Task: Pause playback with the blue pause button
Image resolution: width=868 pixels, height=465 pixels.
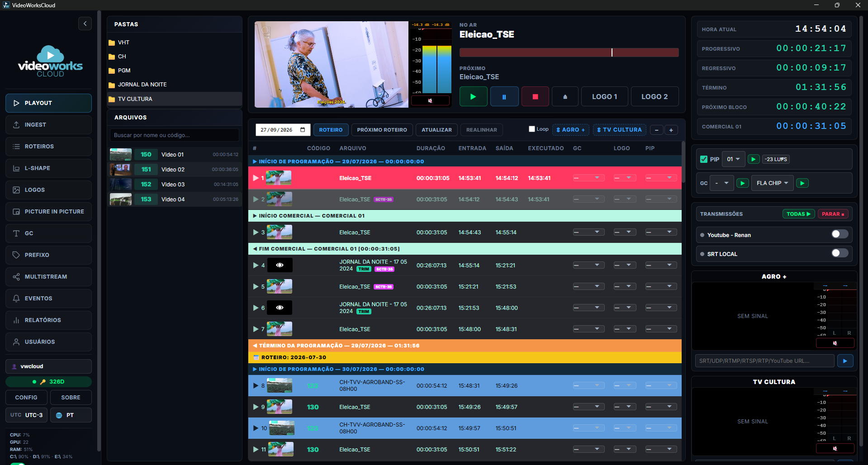Action: (504, 96)
